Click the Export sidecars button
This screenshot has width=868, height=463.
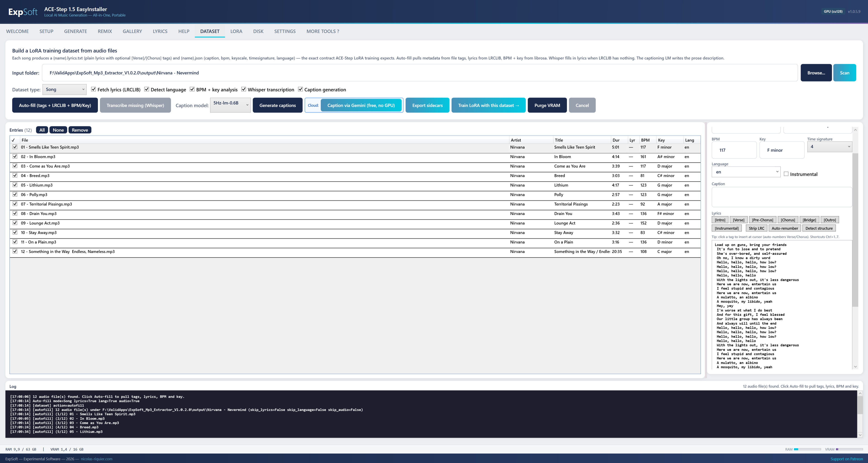pos(428,105)
